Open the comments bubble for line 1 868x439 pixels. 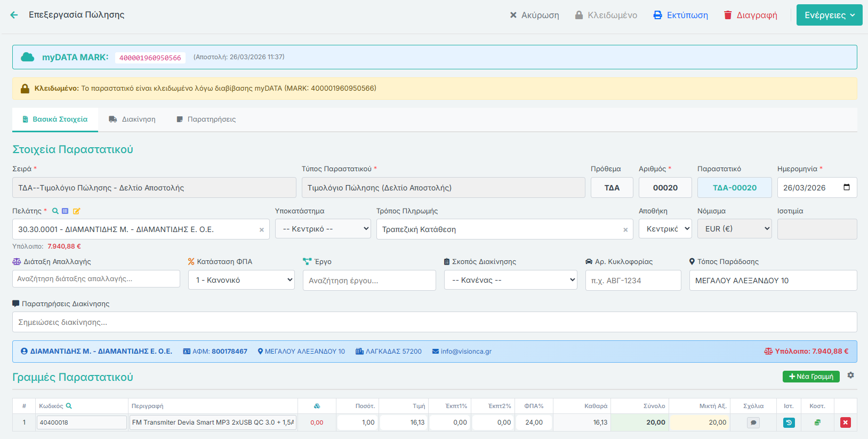[753, 422]
